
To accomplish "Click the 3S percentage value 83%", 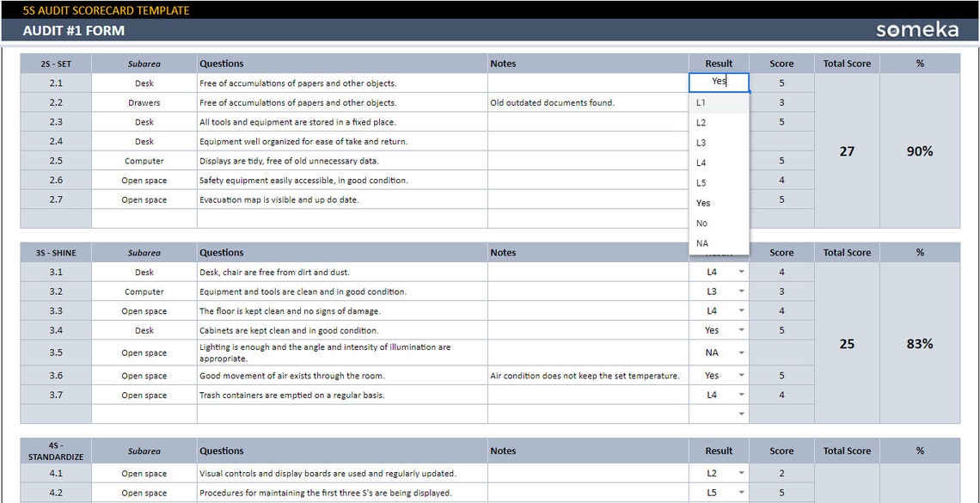I will (x=919, y=344).
